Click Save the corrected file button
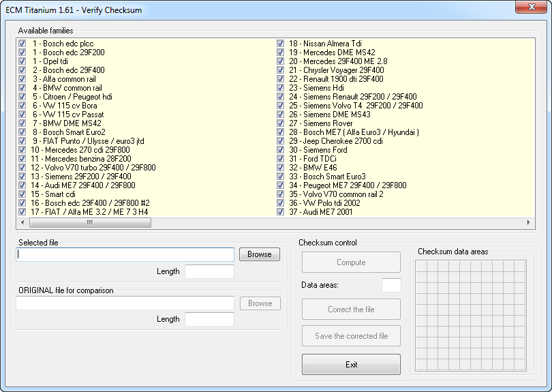 pyautogui.click(x=351, y=336)
